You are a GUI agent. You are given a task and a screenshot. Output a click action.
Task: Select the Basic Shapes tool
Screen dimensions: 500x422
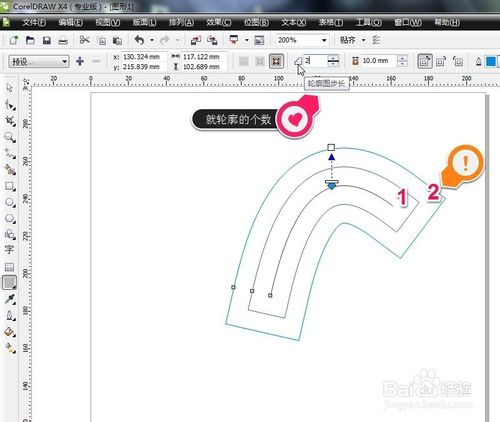(x=10, y=234)
